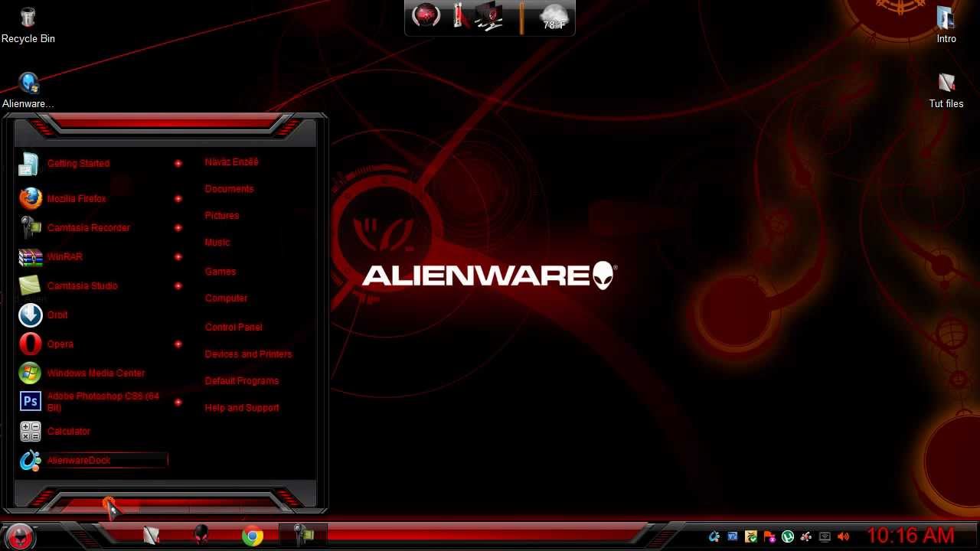Click the Calculator icon in Start menu
The image size is (980, 551).
(x=30, y=431)
